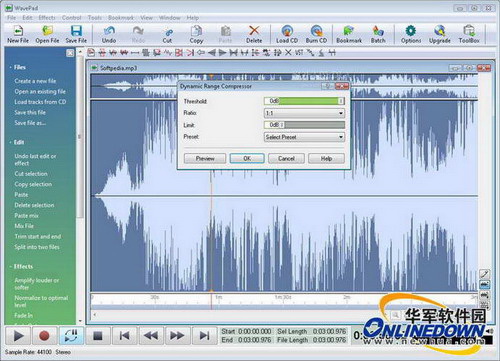Go to end of the track
Viewport: 500px width, 361px height.
[204, 336]
